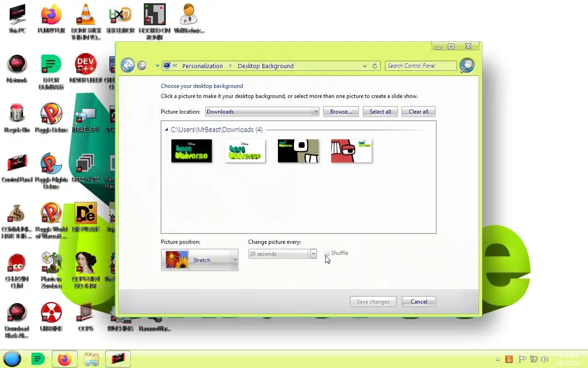Select the OOPS desktop icon
588x368 pixels.
pos(85,317)
